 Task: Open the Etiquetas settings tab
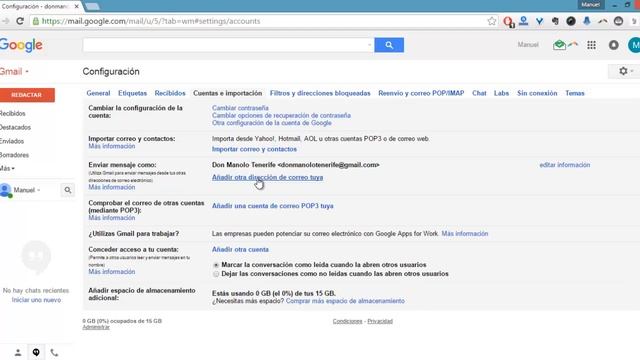click(132, 93)
